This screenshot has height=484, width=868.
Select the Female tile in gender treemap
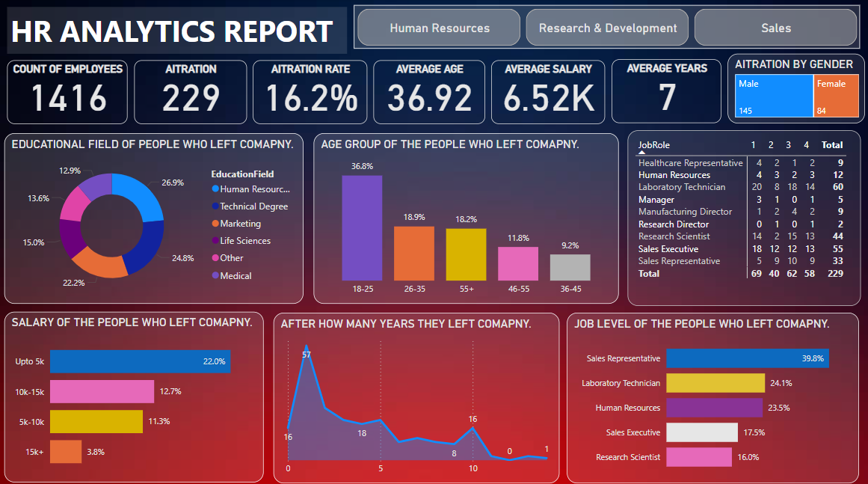pyautogui.click(x=836, y=97)
